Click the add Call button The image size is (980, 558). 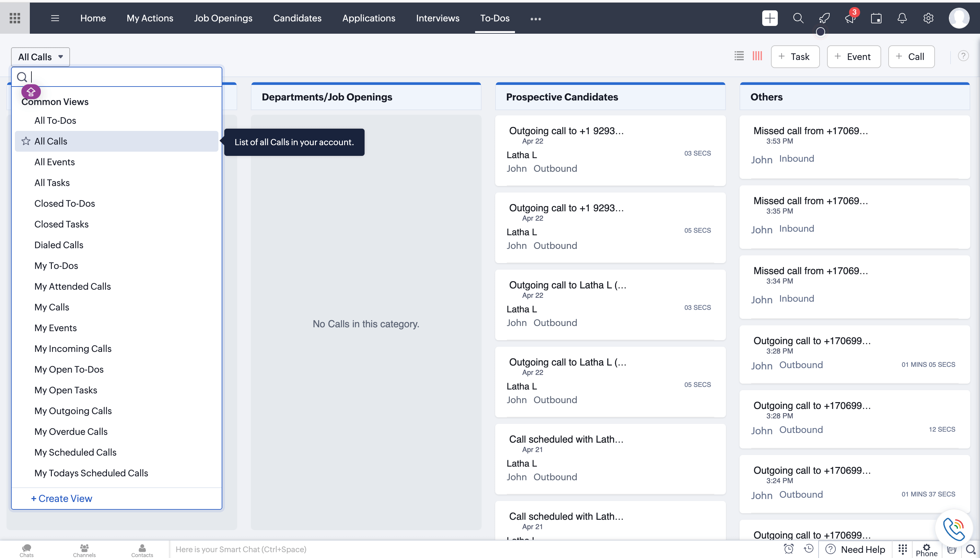[x=911, y=57]
